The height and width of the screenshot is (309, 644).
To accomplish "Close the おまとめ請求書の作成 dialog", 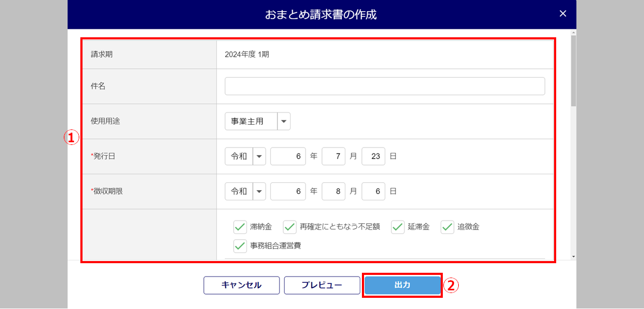I will [563, 14].
